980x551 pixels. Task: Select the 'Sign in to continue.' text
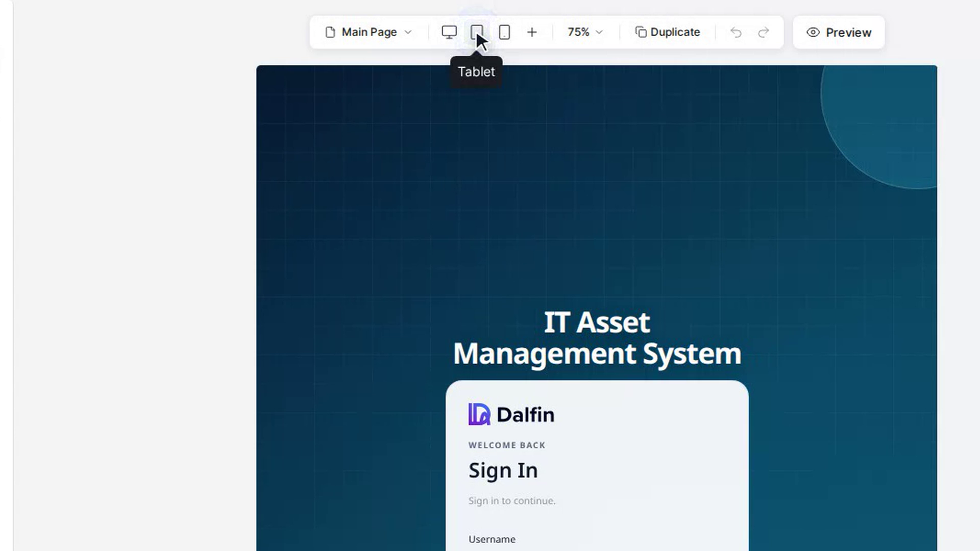pyautogui.click(x=511, y=500)
